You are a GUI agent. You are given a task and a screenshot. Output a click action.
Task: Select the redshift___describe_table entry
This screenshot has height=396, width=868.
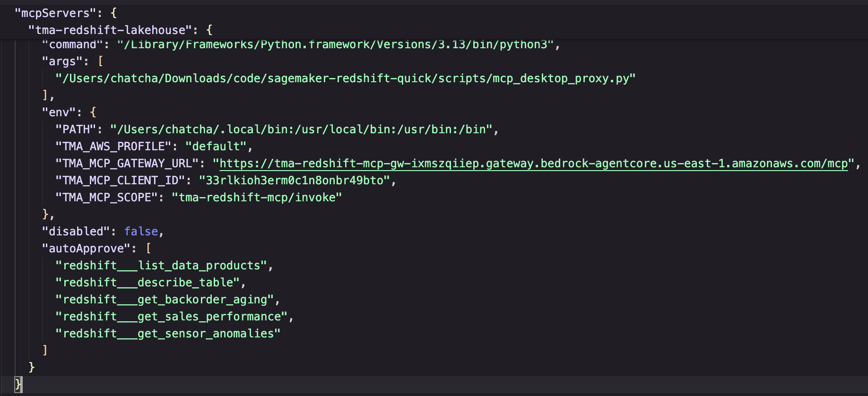coord(148,283)
